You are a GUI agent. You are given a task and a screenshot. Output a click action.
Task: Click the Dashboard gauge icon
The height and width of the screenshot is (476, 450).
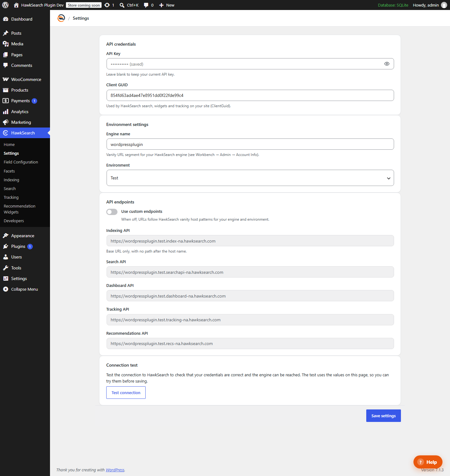pyautogui.click(x=6, y=19)
